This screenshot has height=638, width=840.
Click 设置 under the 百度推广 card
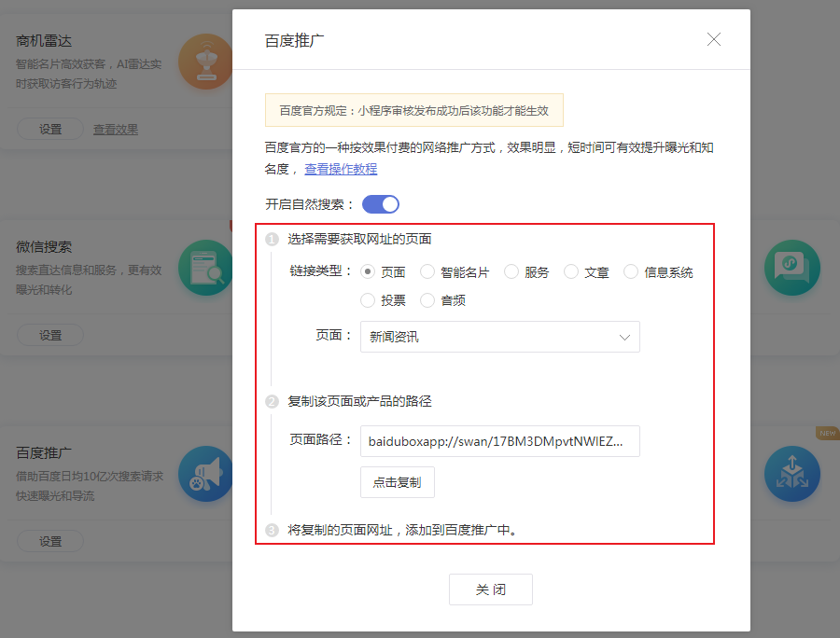[x=50, y=541]
